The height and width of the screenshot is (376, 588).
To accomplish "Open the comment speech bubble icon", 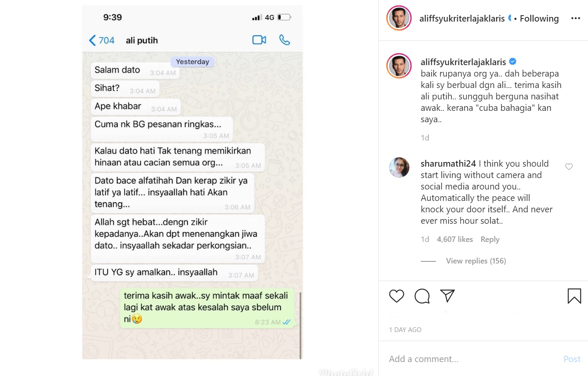I will pyautogui.click(x=422, y=296).
